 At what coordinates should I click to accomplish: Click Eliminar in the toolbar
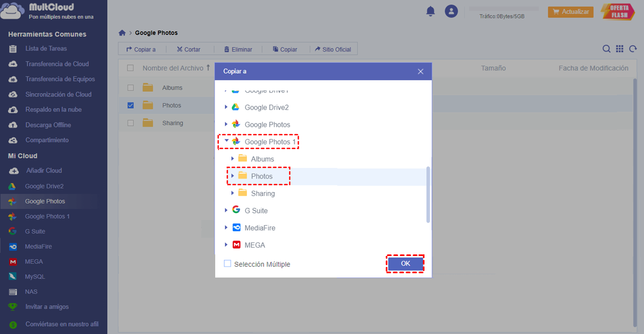pos(238,49)
